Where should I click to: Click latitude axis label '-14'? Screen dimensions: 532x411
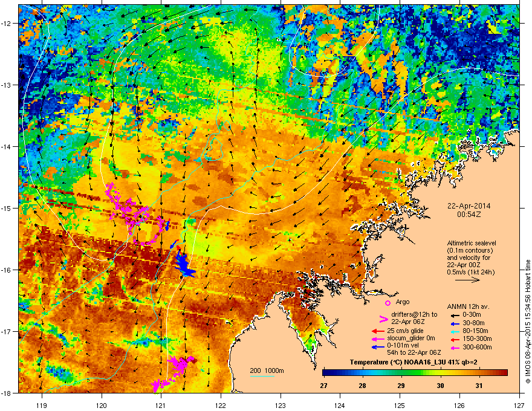[x=7, y=146]
